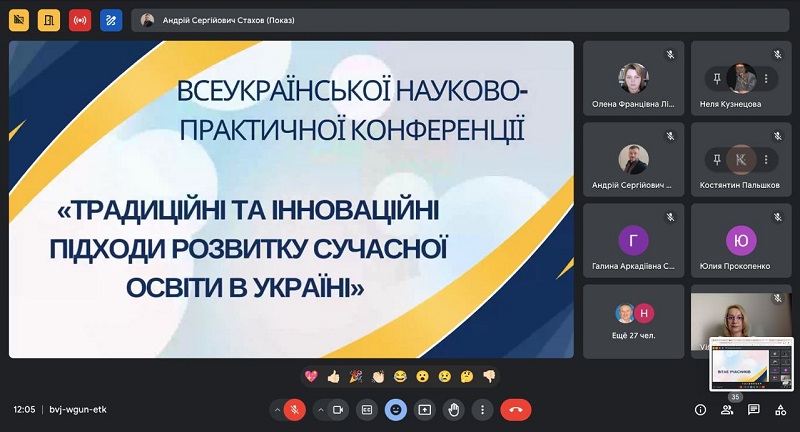The image size is (800, 432).
Task: Turn on closed captions
Action: click(x=367, y=409)
